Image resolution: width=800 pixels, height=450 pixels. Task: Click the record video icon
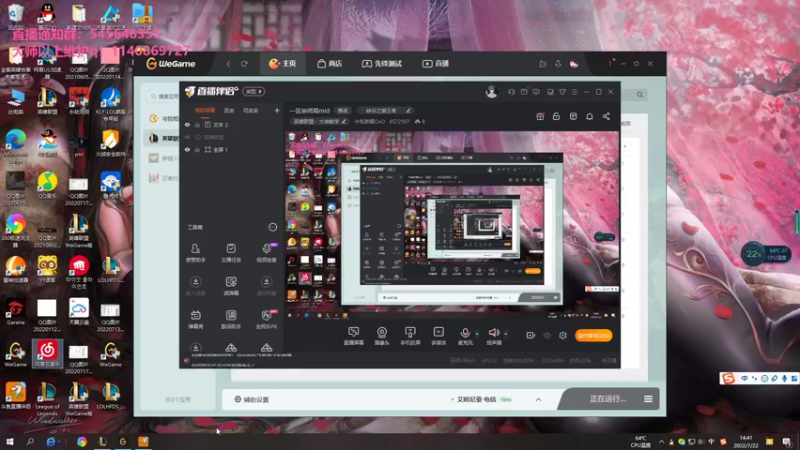coord(531,335)
